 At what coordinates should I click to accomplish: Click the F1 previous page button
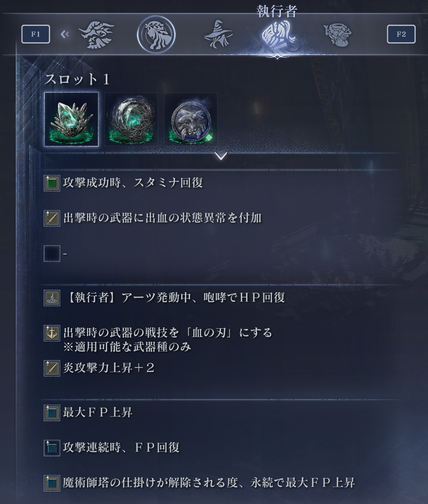click(x=36, y=34)
